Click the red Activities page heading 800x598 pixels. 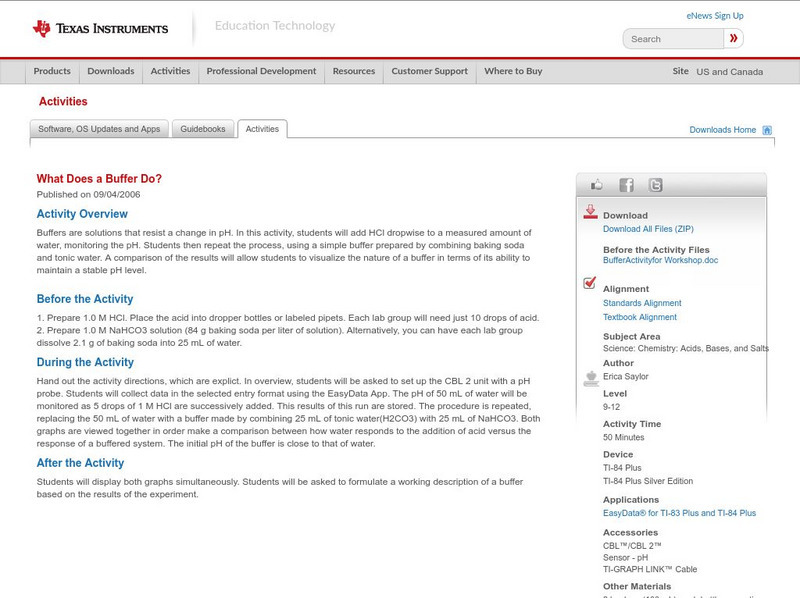pos(63,102)
